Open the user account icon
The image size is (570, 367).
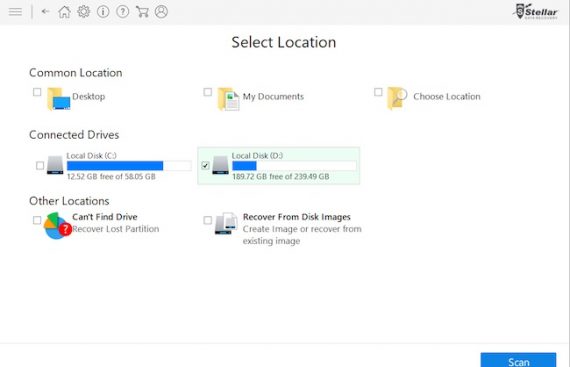click(161, 12)
